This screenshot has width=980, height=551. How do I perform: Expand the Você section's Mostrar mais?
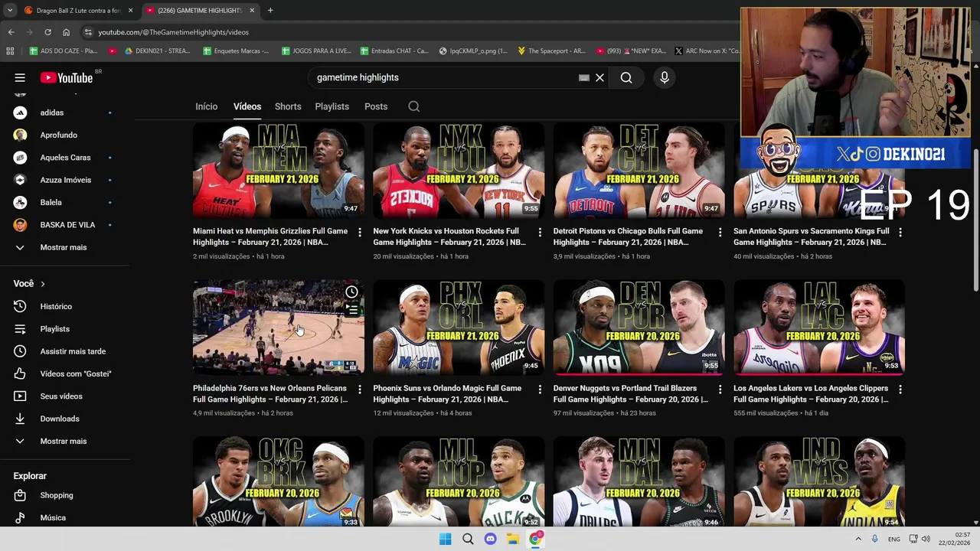[64, 441]
